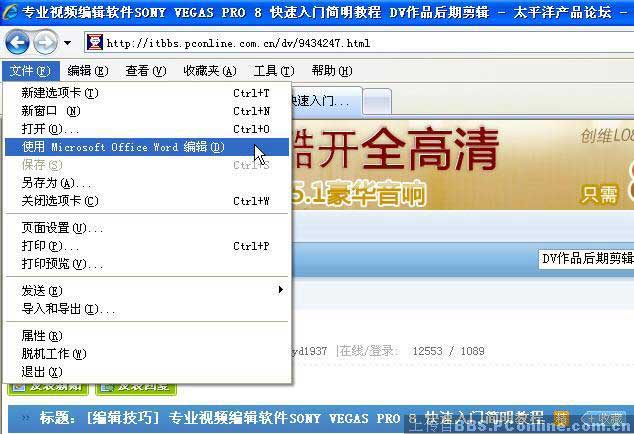The image size is (634, 434).
Task: Click the 全高清 advertisement banner
Action: coord(463,165)
